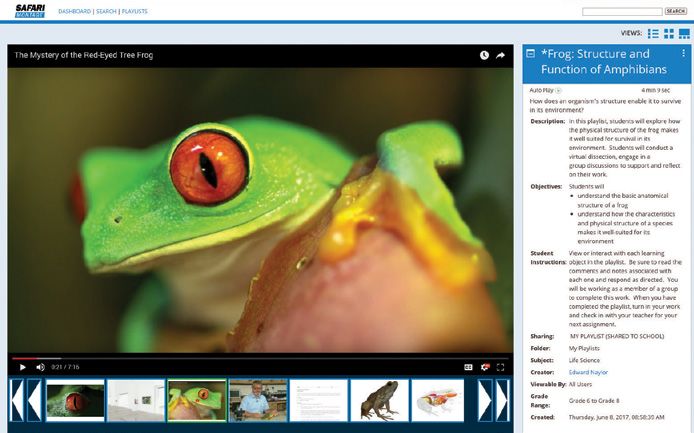This screenshot has width=694, height=433.
Task: Open video title The Mystery of the Red-Eyed Tree Frog
Action: click(84, 55)
